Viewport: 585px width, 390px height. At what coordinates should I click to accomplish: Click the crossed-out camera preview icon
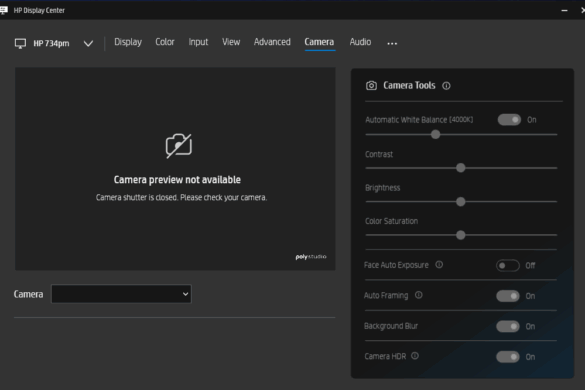tap(179, 146)
